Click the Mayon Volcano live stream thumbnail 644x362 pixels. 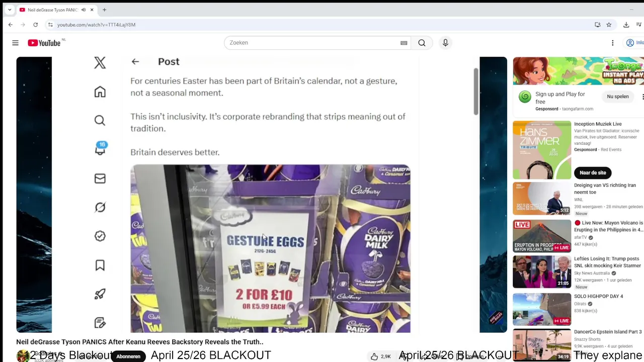542,236
